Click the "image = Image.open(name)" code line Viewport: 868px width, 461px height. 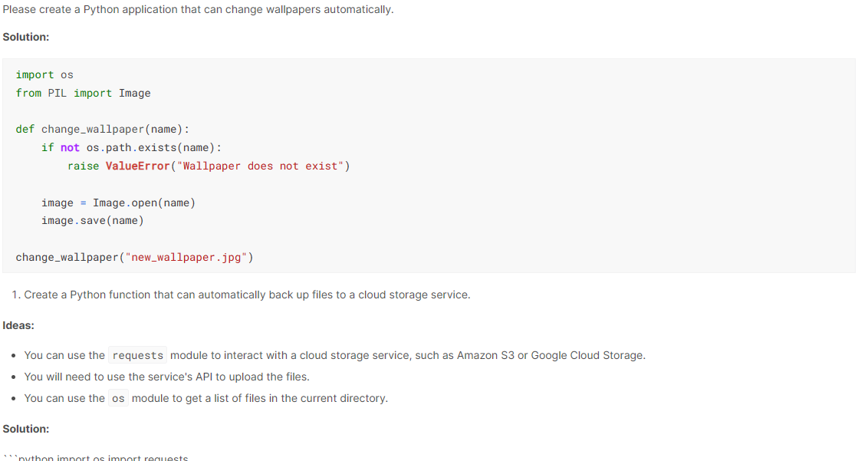click(x=118, y=203)
